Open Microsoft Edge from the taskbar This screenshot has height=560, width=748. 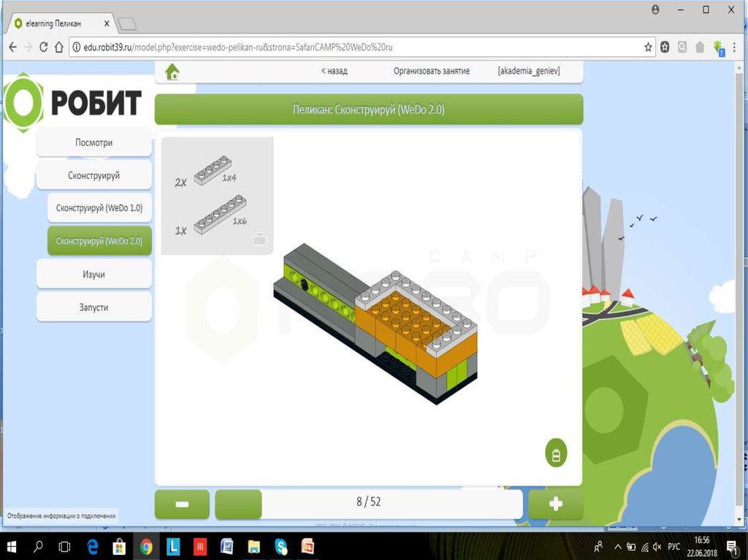pos(93,546)
